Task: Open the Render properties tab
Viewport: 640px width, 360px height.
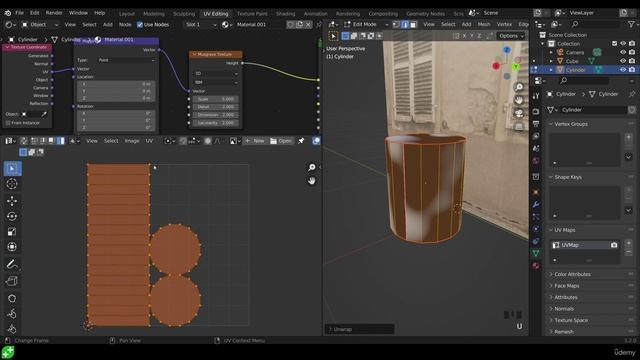Action: point(536,111)
